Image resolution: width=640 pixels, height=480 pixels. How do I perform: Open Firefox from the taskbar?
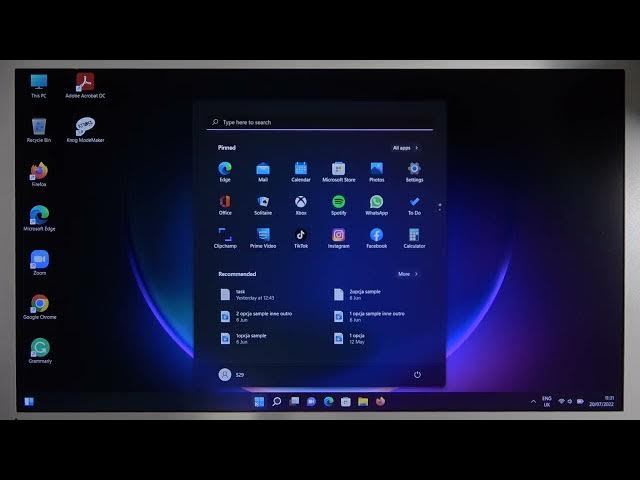[x=380, y=402]
